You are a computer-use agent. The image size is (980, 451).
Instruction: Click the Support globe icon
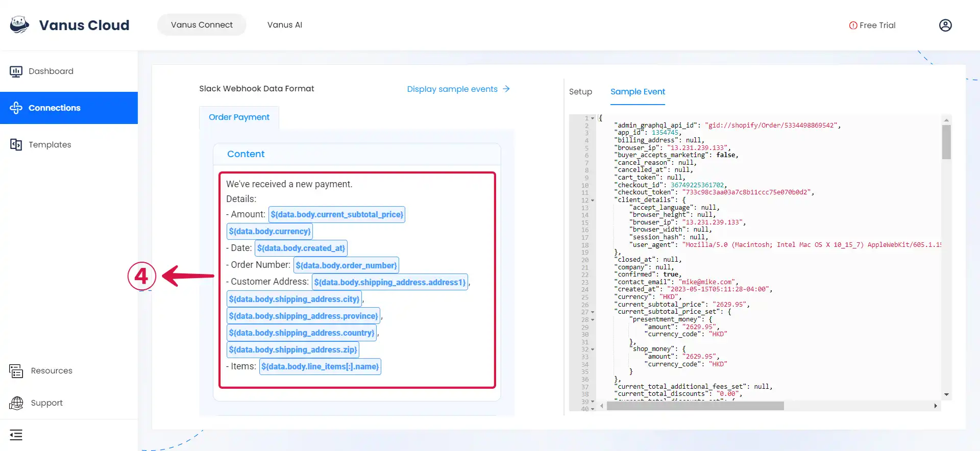(16, 403)
